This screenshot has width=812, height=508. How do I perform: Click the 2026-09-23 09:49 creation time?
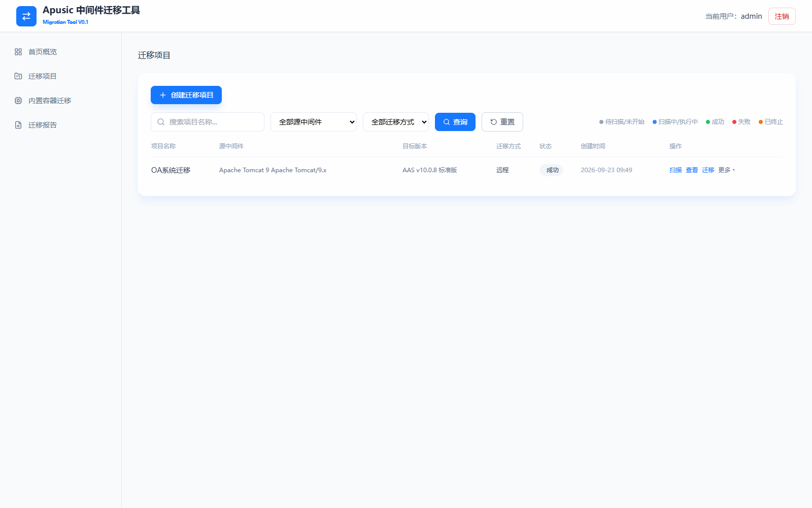pyautogui.click(x=606, y=170)
